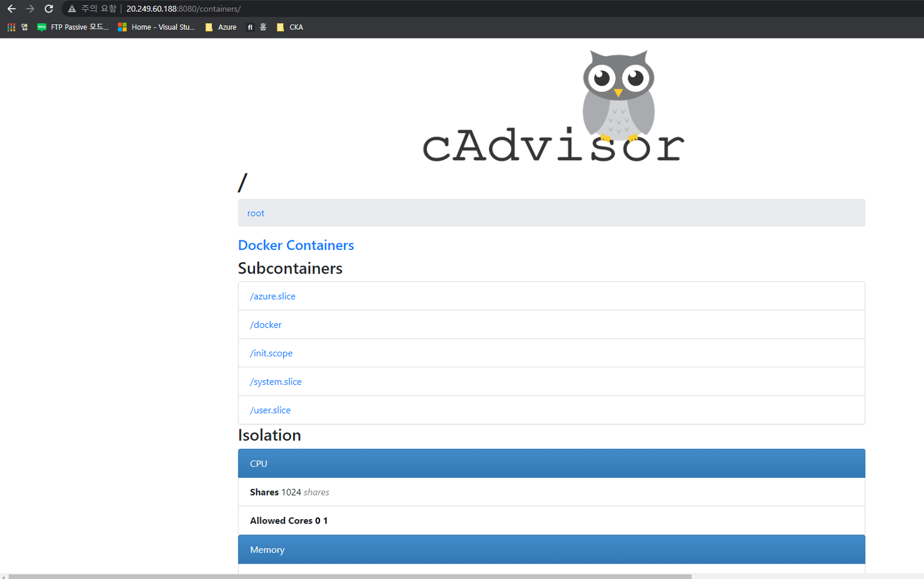Viewport: 924px width, 579px height.
Task: Click the Shares 1024 shares row
Action: 551,492
